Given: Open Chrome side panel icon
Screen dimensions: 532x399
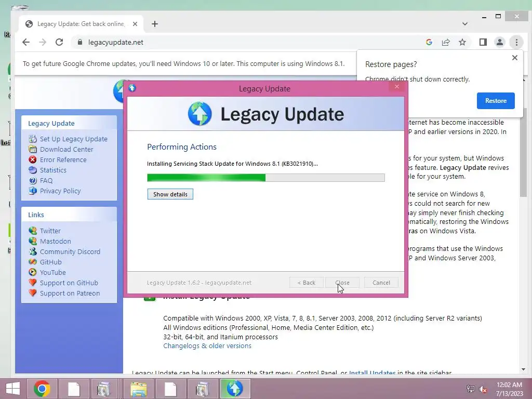Looking at the screenshot, I should point(483,42).
